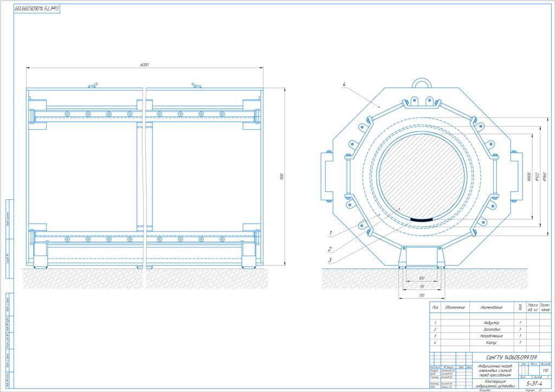Click the 'Направляющие' name cell
The width and height of the screenshot is (555, 392).
(x=491, y=336)
